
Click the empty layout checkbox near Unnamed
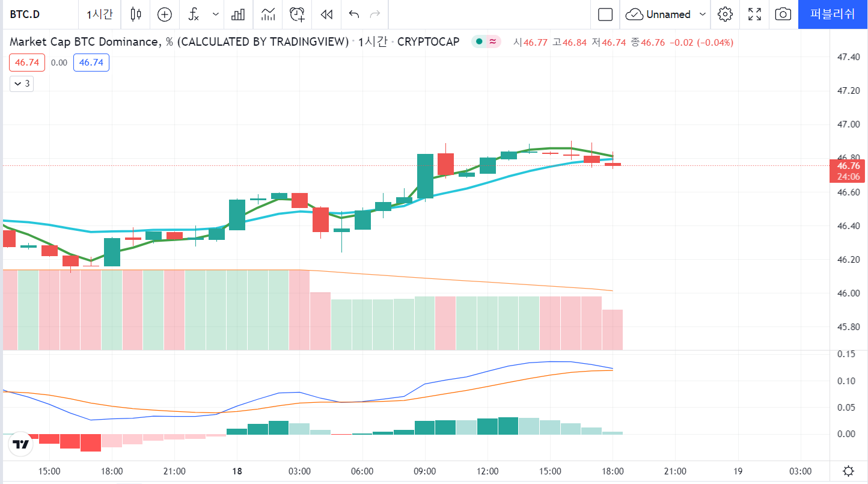coord(605,14)
